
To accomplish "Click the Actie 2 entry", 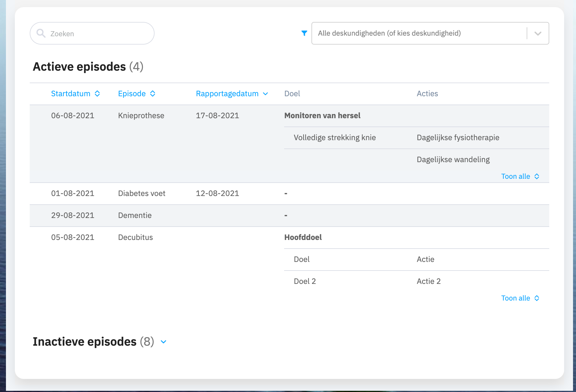I will 429,281.
